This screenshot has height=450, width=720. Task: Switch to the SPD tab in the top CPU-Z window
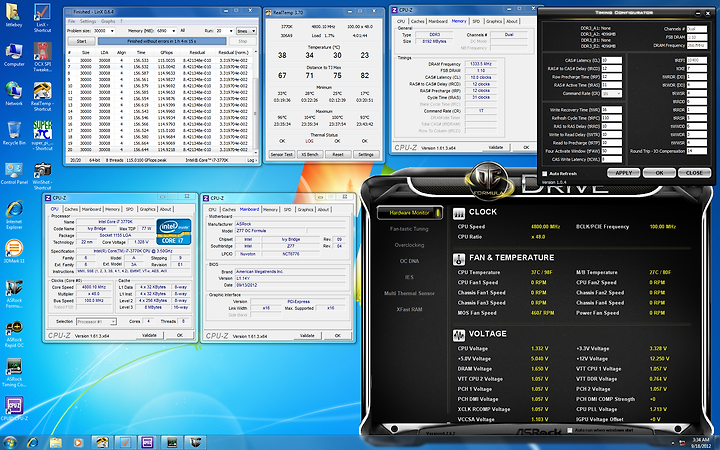pos(476,21)
